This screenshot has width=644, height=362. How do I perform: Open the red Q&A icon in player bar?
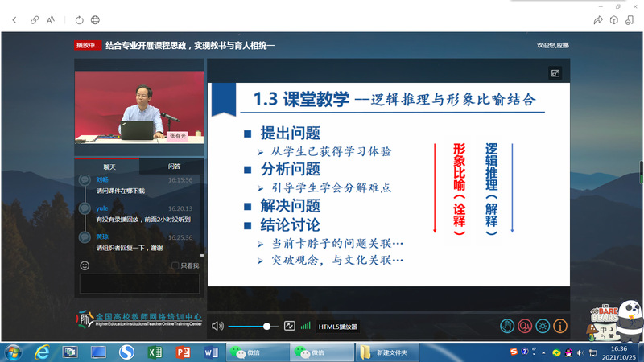click(525, 326)
